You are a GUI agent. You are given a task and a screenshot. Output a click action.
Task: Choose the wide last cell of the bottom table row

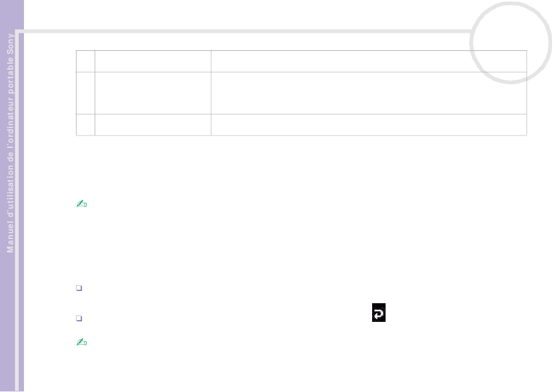click(x=369, y=124)
